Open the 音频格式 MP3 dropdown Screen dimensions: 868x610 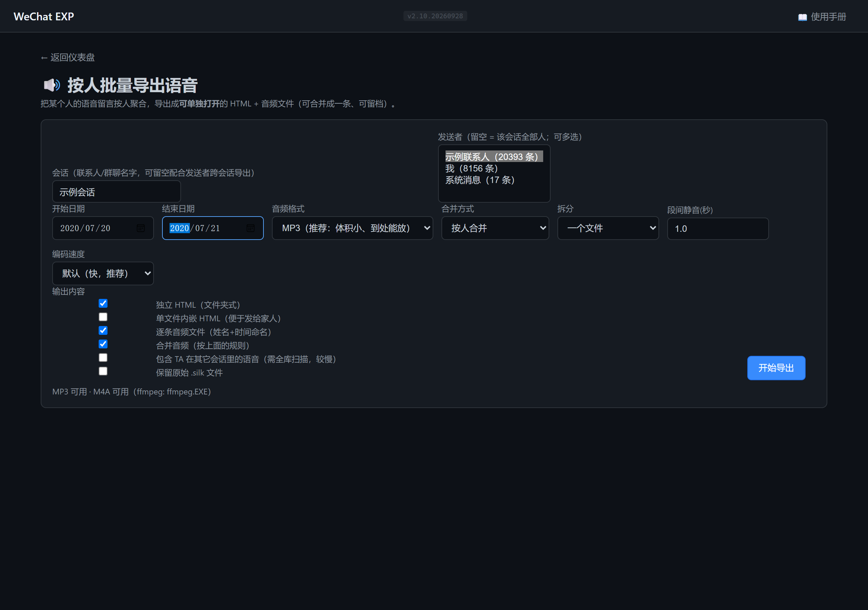[x=352, y=228]
